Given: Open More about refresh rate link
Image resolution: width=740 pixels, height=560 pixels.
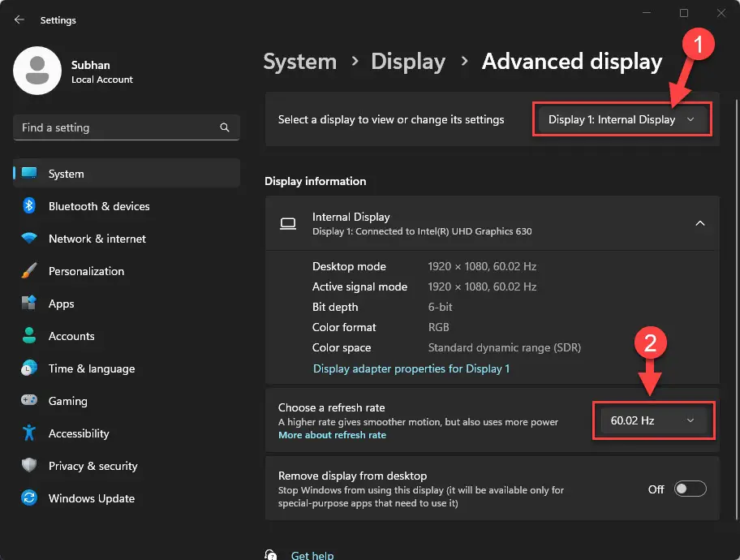Looking at the screenshot, I should click(x=332, y=435).
